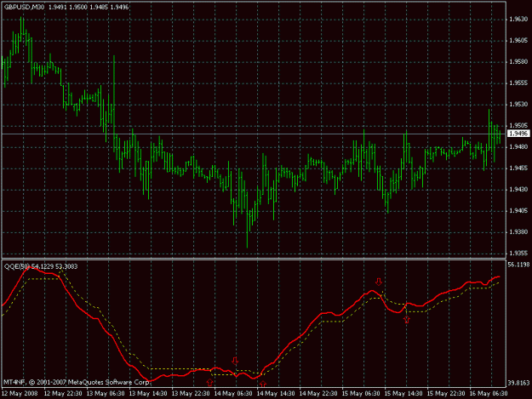Click the 1.9530 price axis label

coord(518,104)
